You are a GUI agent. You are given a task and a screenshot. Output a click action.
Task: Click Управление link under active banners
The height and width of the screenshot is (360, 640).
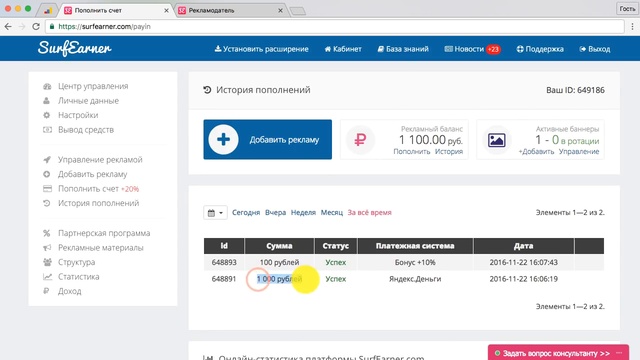[x=579, y=151]
